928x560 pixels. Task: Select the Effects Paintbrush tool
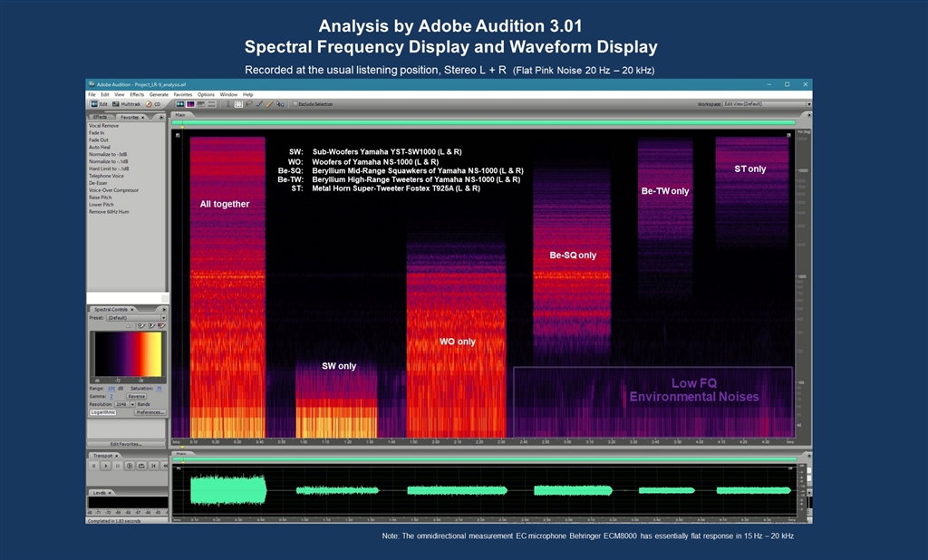coord(259,104)
